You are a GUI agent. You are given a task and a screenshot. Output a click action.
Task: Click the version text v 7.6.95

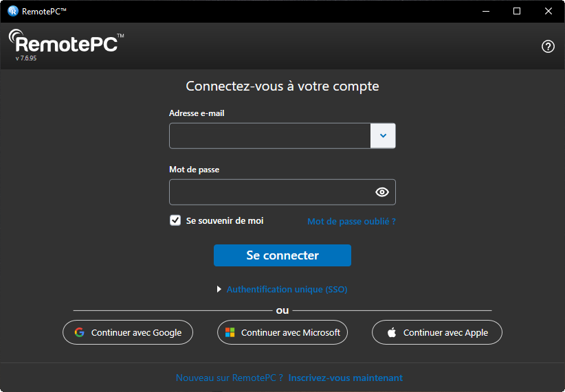click(26, 58)
